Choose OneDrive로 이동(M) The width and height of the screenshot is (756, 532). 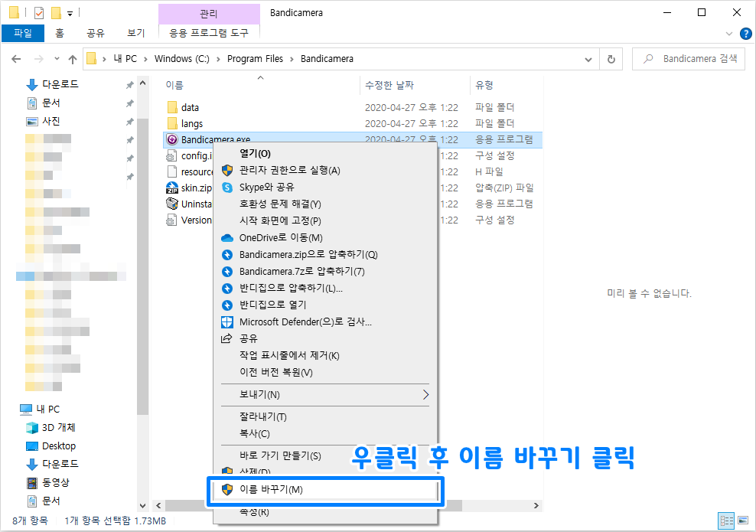[x=325, y=238]
